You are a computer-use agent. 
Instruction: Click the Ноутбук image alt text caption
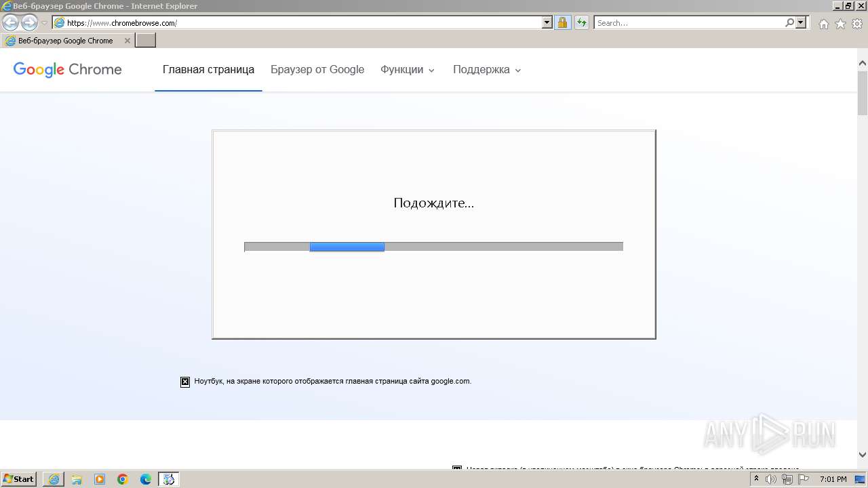click(x=332, y=381)
